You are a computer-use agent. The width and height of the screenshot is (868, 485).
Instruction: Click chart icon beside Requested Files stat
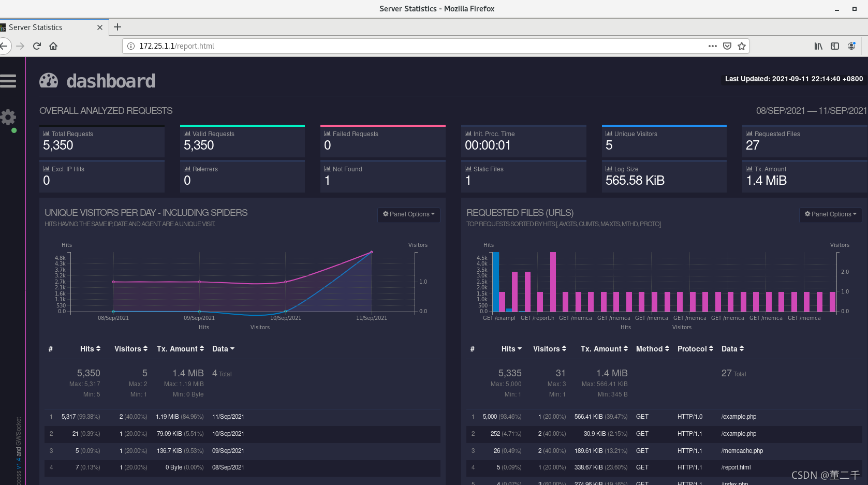(x=749, y=134)
